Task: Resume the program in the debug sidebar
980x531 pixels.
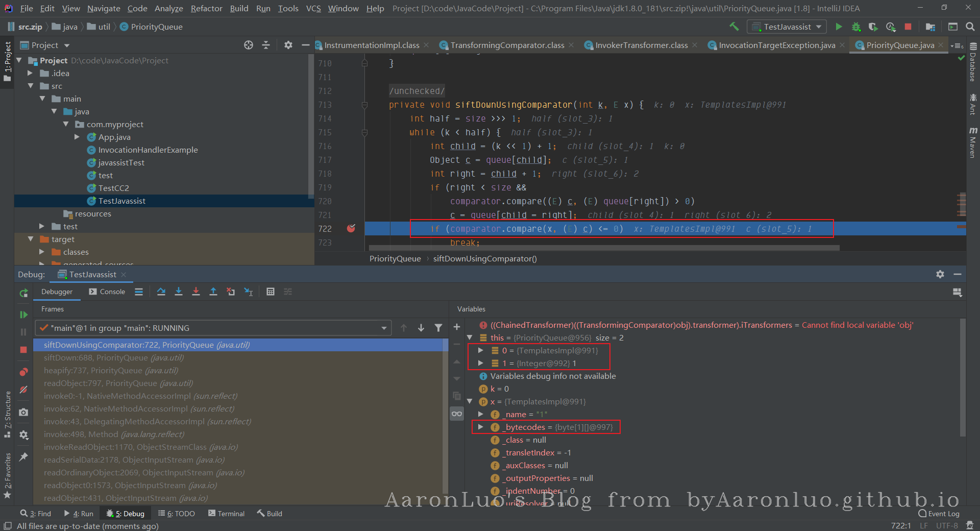Action: click(23, 315)
